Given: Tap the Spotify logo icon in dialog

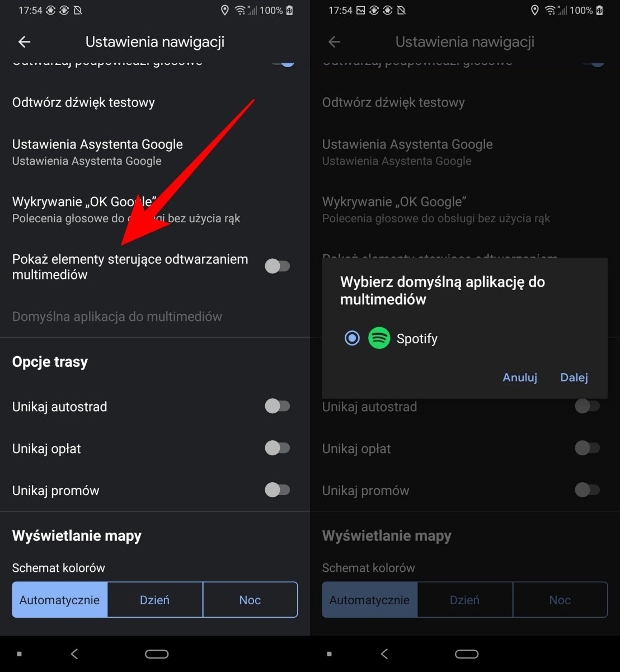Looking at the screenshot, I should [x=379, y=338].
